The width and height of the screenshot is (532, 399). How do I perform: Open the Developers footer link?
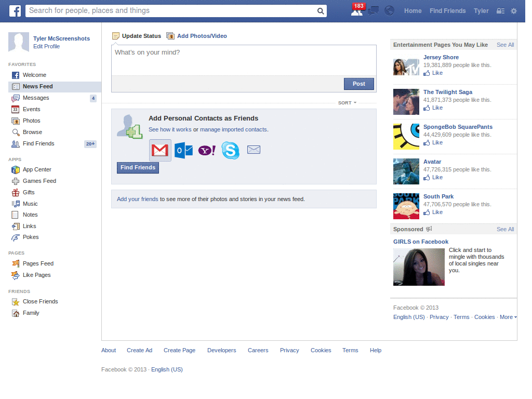(x=221, y=350)
